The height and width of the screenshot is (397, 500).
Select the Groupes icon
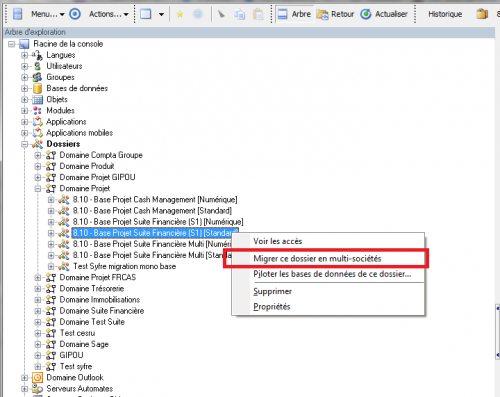(37, 77)
